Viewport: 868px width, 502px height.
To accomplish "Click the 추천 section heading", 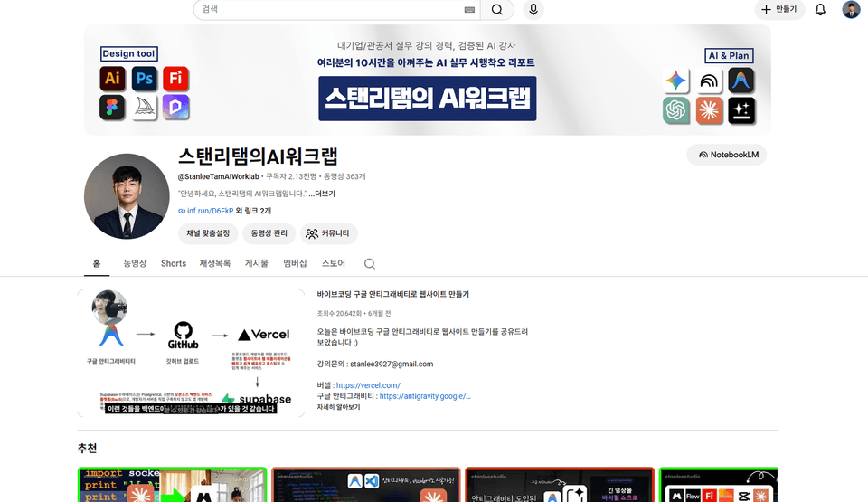I will pos(88,449).
